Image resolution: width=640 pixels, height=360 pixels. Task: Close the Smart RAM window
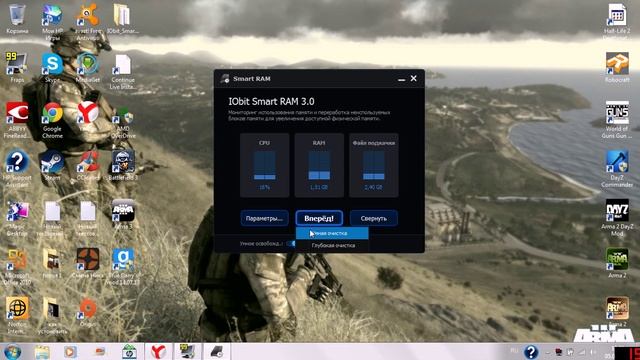[x=413, y=78]
